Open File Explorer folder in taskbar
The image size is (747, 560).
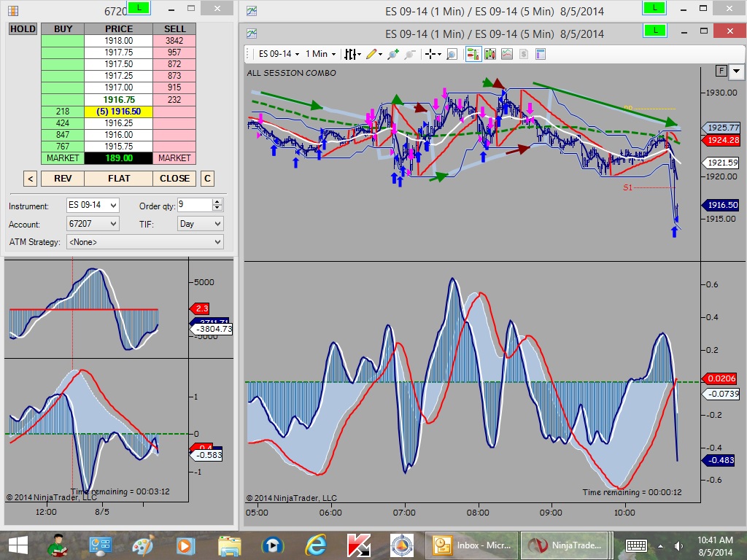pyautogui.click(x=230, y=545)
